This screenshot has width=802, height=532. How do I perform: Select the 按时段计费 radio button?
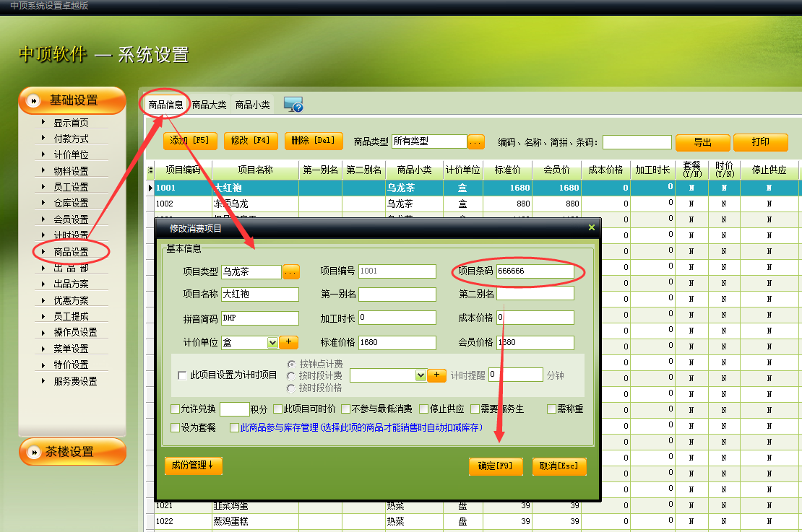point(291,375)
